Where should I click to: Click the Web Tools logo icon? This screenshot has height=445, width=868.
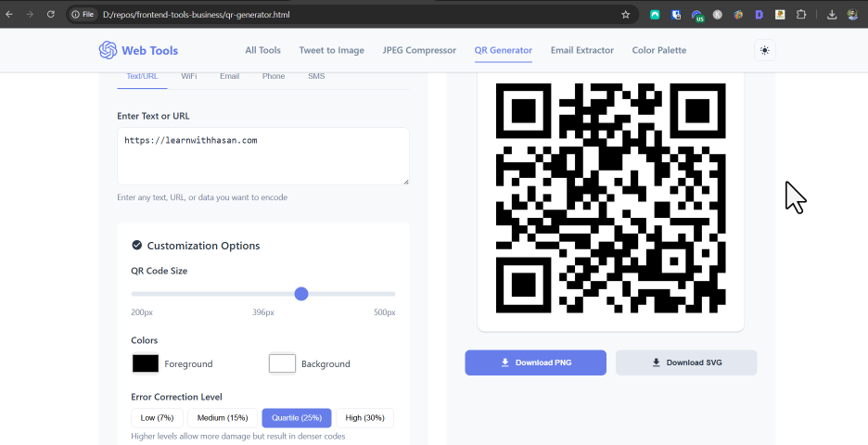click(108, 50)
